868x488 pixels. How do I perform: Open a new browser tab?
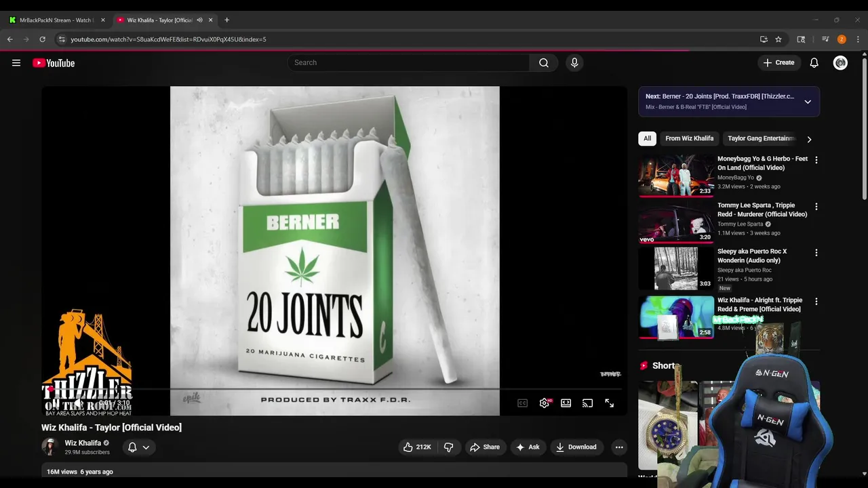[226, 20]
